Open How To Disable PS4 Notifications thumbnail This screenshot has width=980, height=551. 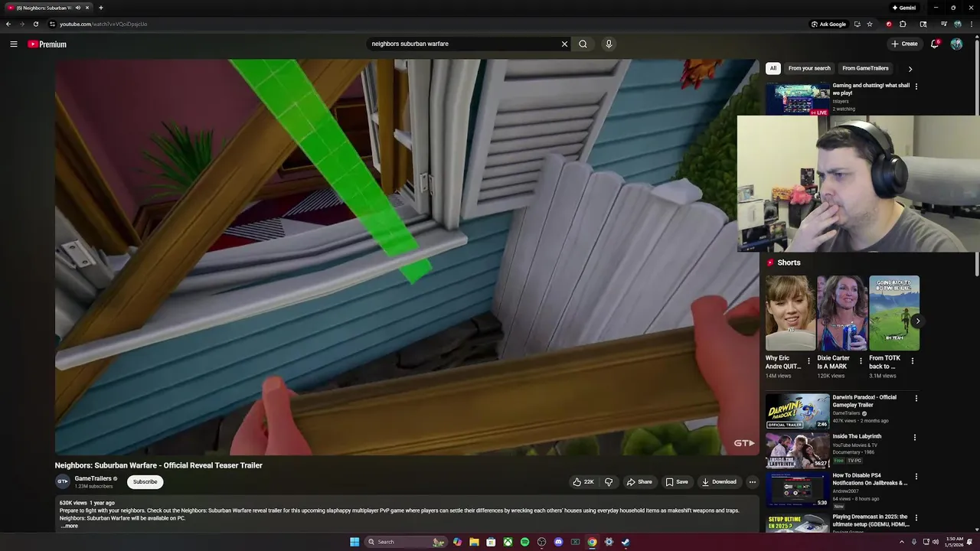(x=797, y=489)
